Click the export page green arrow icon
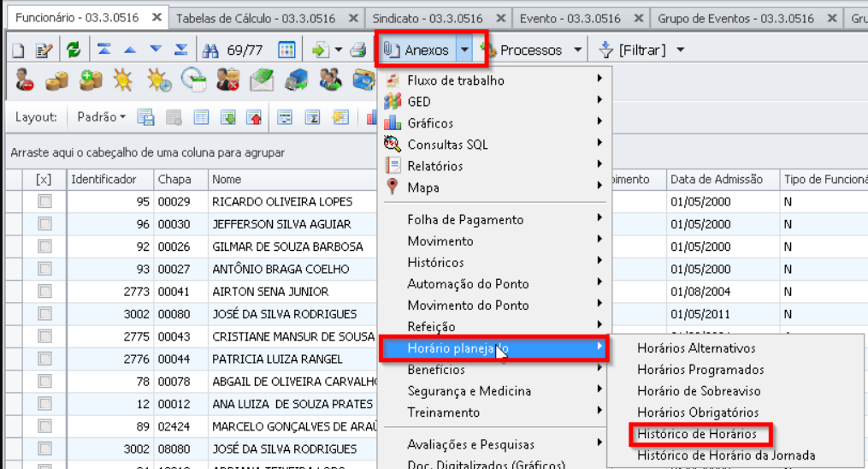 click(320, 50)
